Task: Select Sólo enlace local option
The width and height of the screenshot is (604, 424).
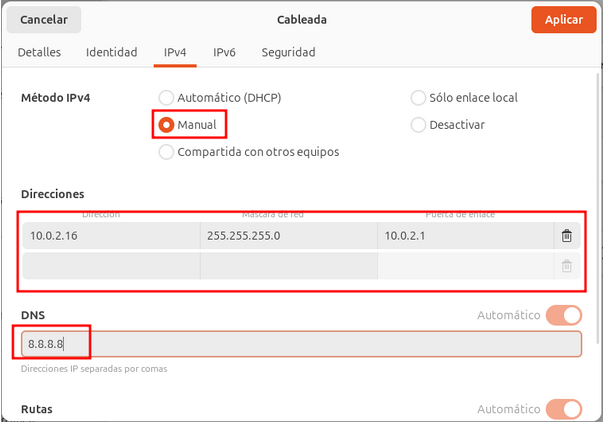Action: pyautogui.click(x=419, y=98)
